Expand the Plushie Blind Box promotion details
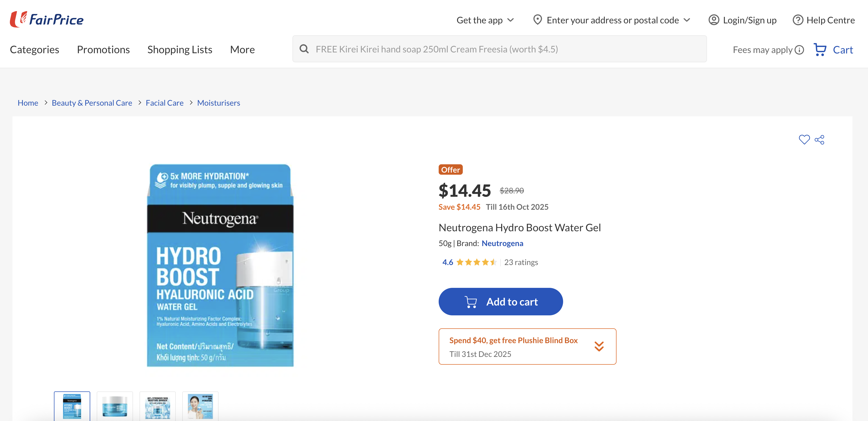Viewport: 868px width, 421px height. pos(599,346)
